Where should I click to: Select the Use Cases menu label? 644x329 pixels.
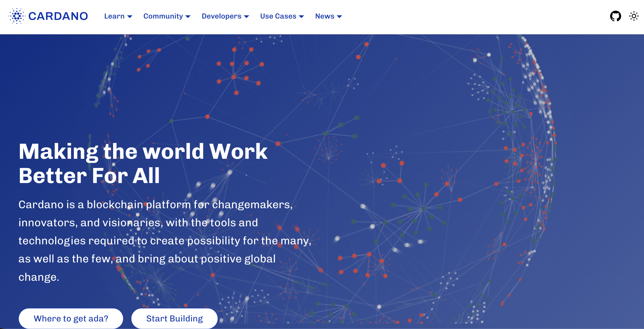[x=278, y=16]
